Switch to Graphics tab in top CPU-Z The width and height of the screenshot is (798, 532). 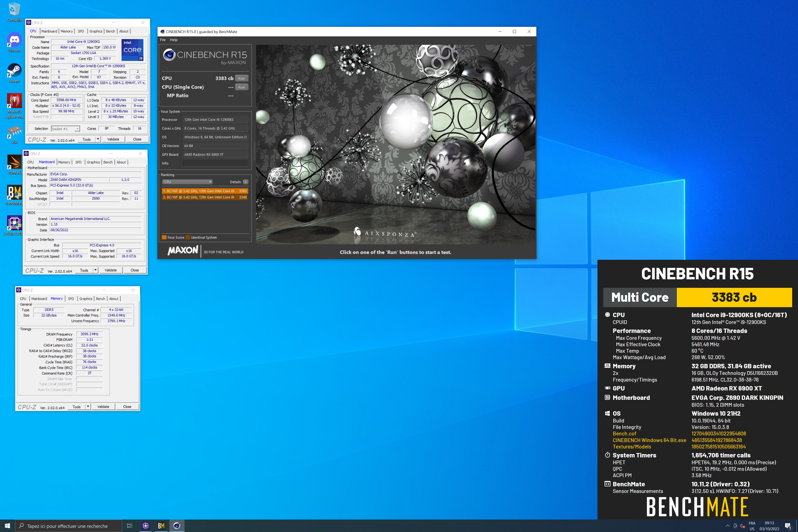tap(96, 31)
